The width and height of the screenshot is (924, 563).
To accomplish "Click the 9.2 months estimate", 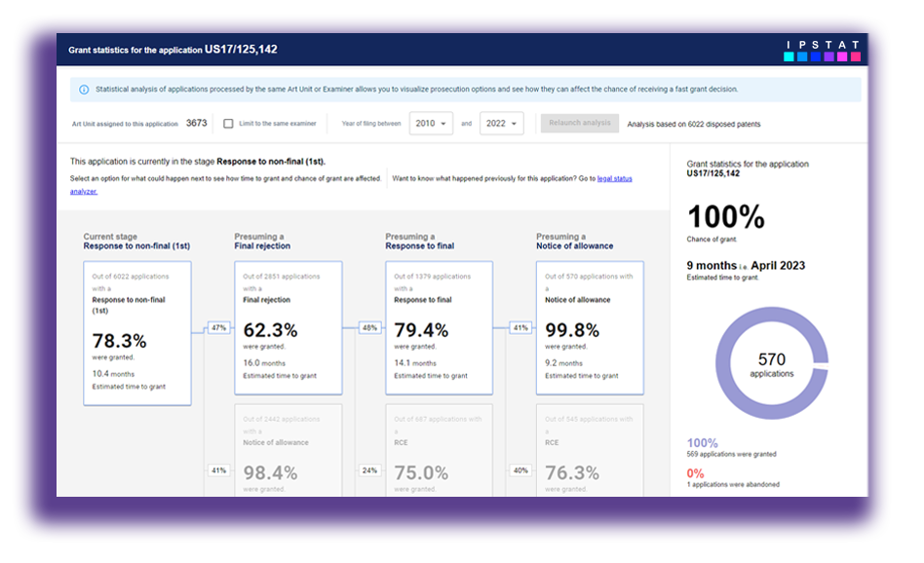I will pyautogui.click(x=563, y=363).
